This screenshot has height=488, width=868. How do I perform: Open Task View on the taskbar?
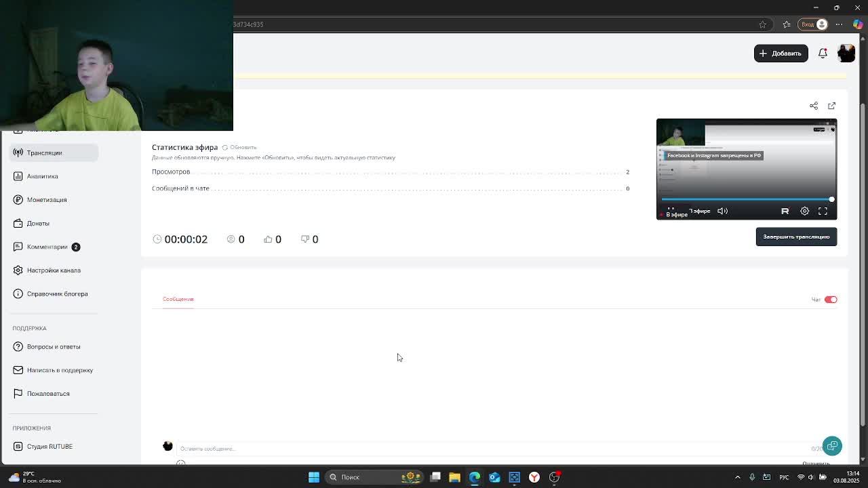click(435, 477)
